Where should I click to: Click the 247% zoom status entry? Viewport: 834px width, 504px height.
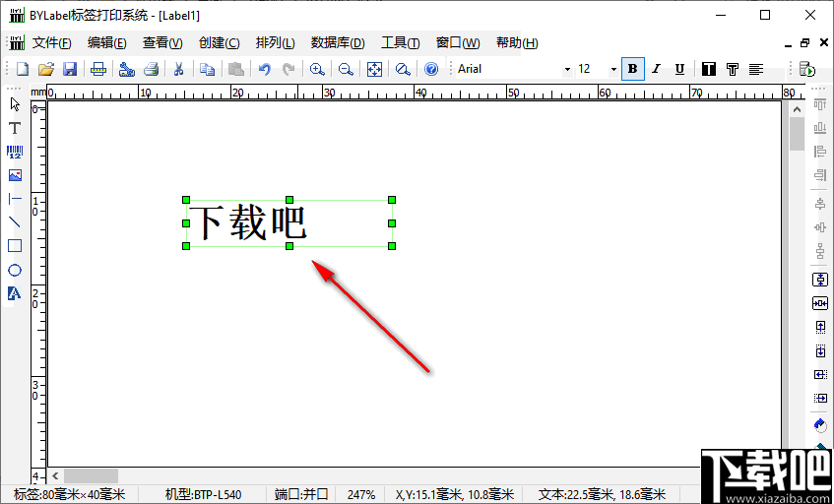pos(361,494)
